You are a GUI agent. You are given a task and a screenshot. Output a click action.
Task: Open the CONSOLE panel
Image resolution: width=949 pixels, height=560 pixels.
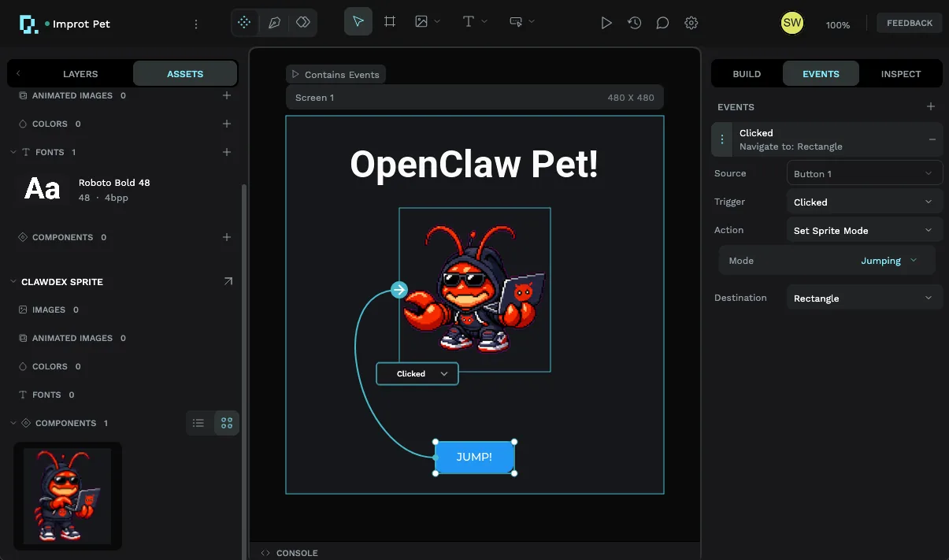point(290,553)
